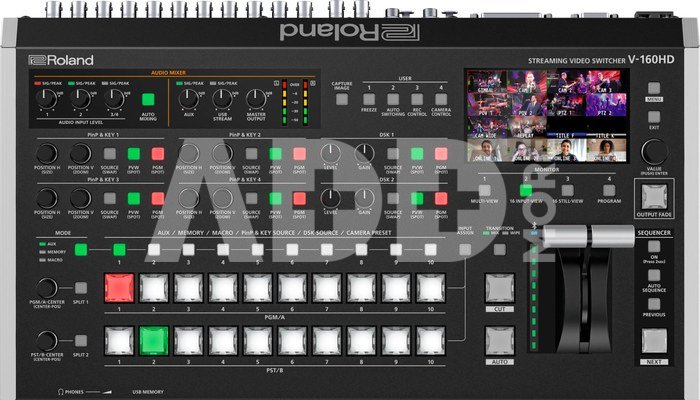Toggle DSK 1 PVW button
The width and height of the screenshot is (700, 400).
point(417,154)
